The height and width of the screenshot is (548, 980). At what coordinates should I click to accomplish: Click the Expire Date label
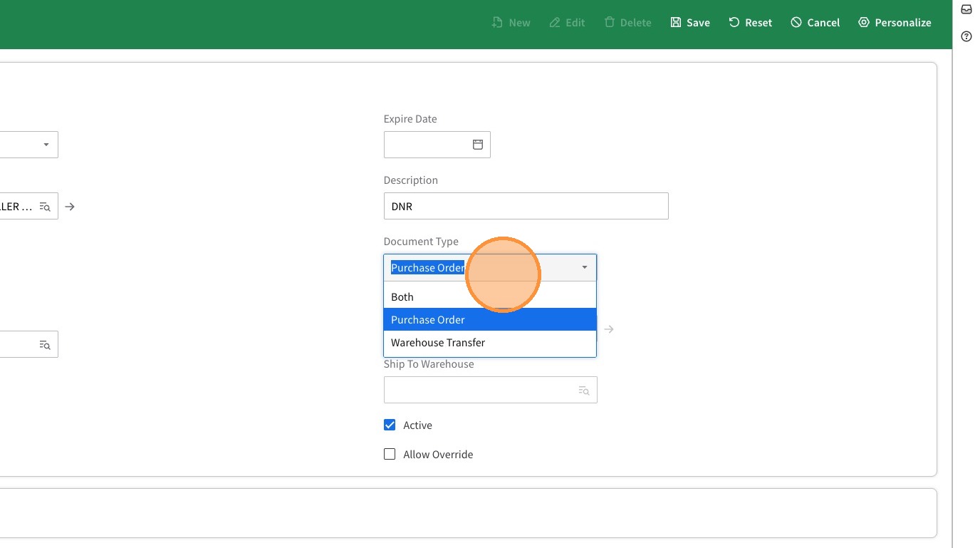(x=410, y=119)
